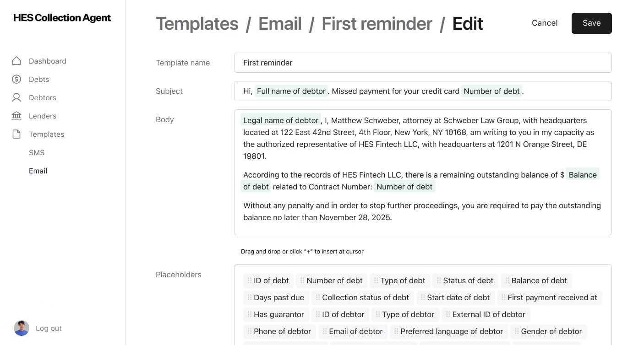Viewport: 644px width, 345px height.
Task: Click into the Template name field
Action: [422, 63]
